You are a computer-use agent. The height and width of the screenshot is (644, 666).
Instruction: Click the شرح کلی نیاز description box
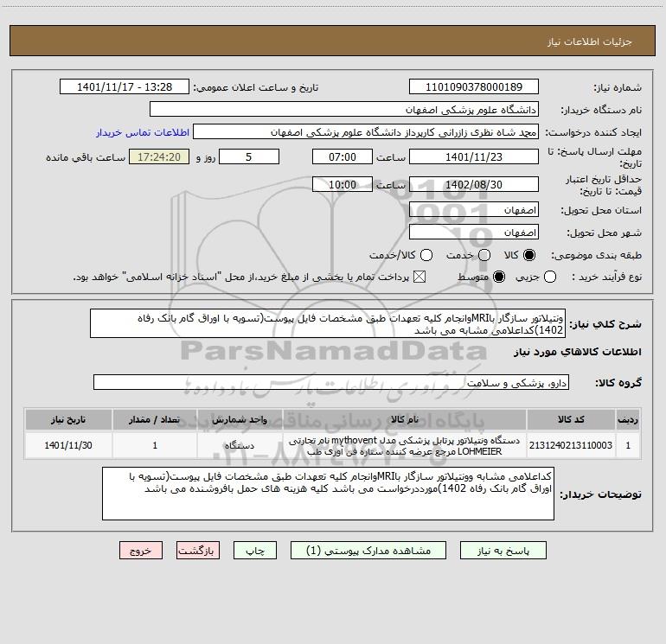point(328,323)
